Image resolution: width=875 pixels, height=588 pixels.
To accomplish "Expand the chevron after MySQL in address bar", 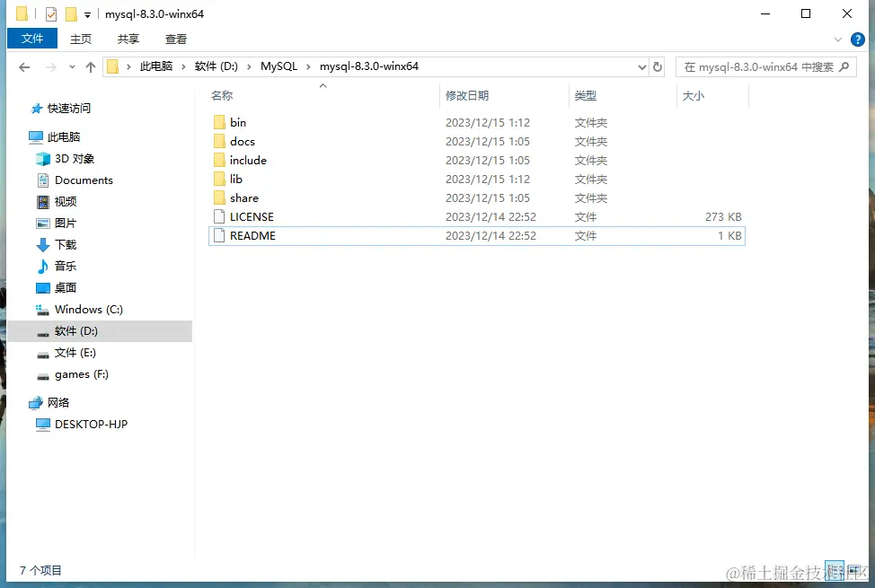I will coord(308,67).
